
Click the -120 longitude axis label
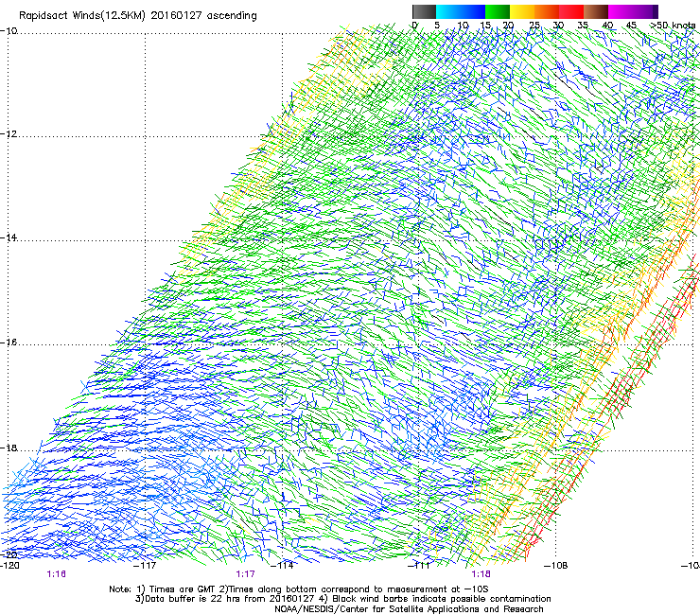[x=9, y=565]
